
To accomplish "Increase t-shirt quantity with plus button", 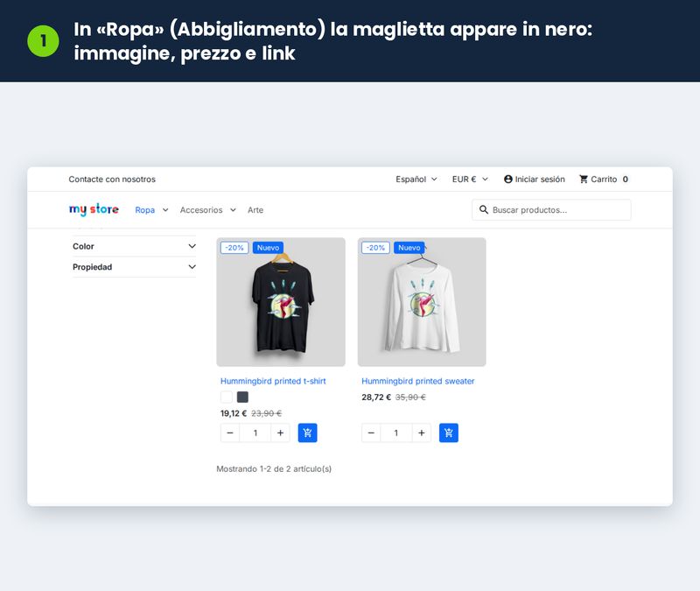I will coord(280,433).
